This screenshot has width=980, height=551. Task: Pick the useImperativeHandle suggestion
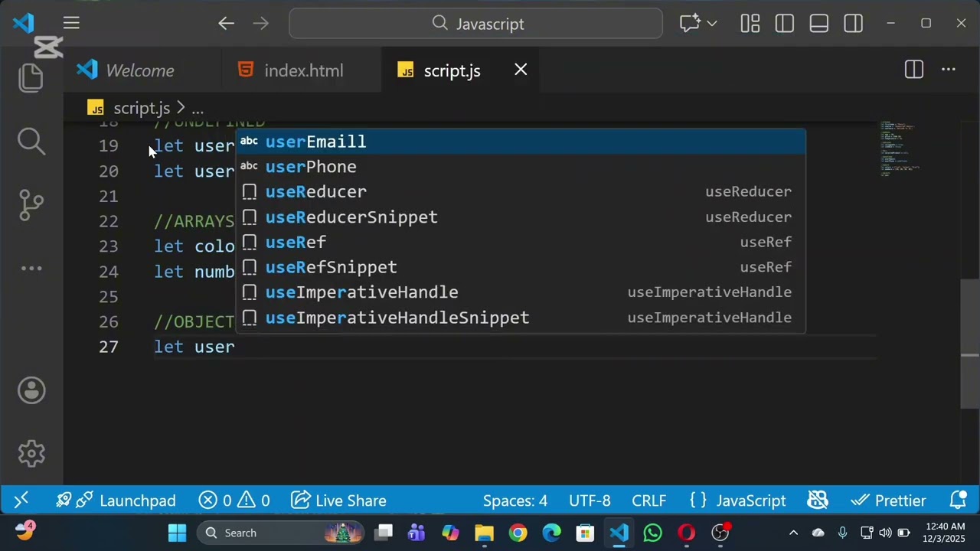pyautogui.click(x=521, y=292)
